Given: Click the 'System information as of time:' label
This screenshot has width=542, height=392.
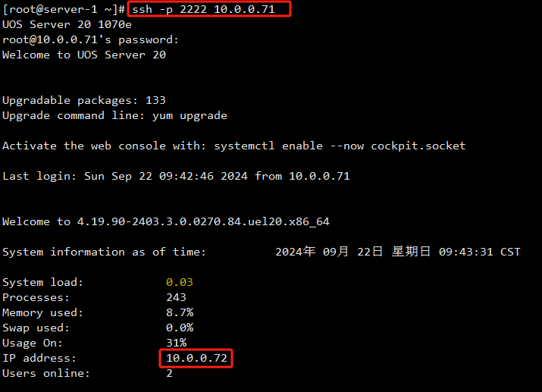Looking at the screenshot, I should (104, 252).
